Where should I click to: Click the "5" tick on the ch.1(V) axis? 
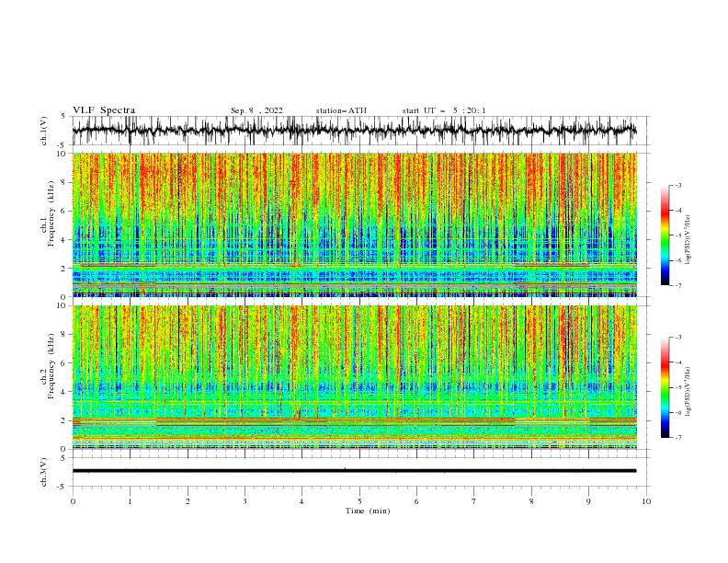point(63,116)
